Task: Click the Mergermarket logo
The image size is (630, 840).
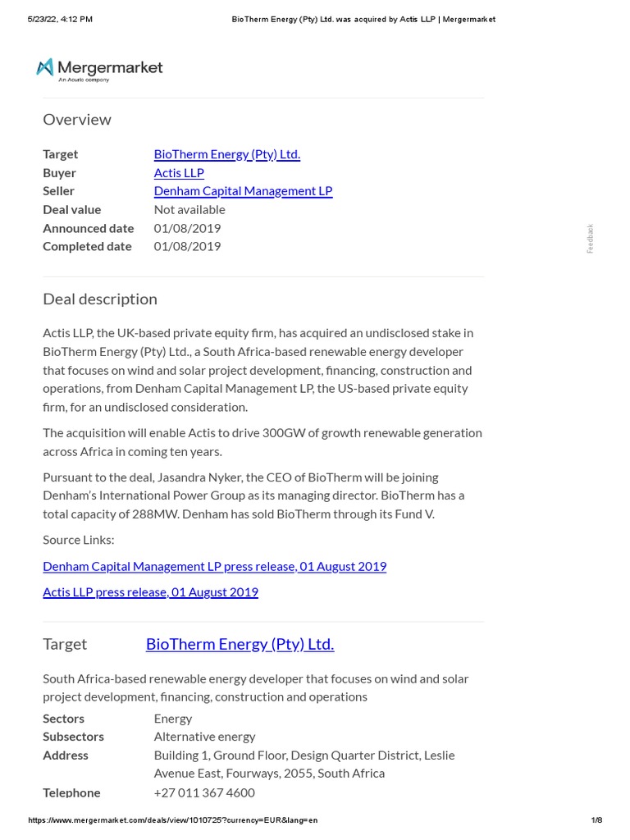Action: pyautogui.click(x=99, y=69)
